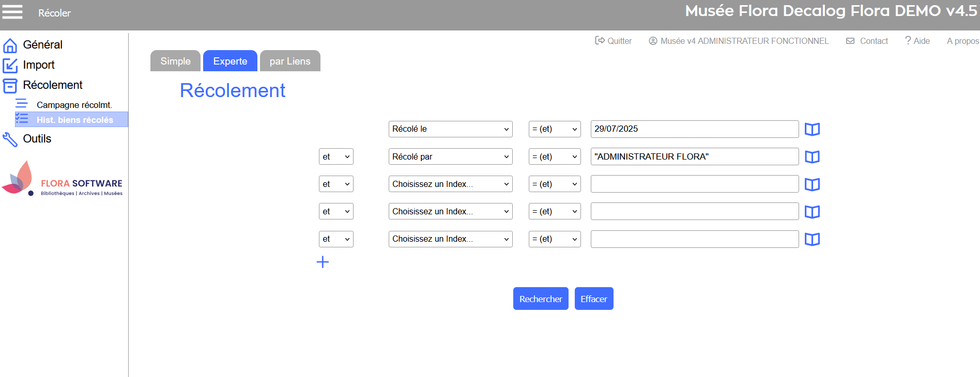Click the Rechercher button
The width and height of the screenshot is (980, 377).
tap(541, 299)
